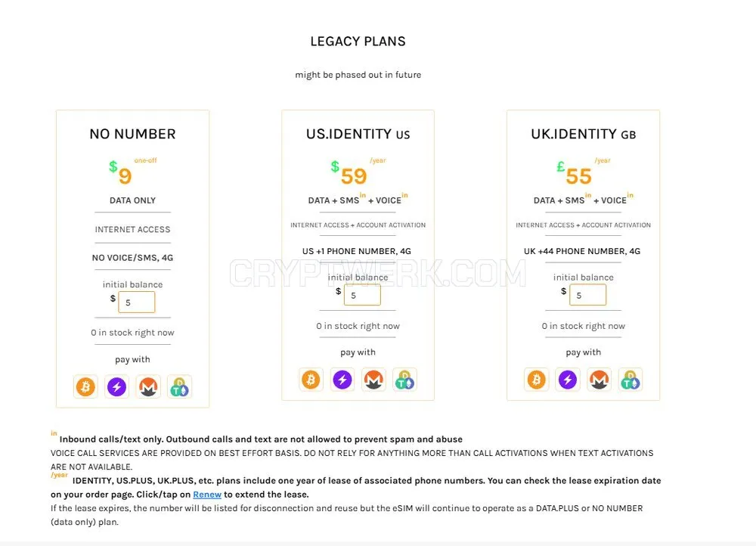Click the LEGACY PLANS heading
Viewport: 756px width, 546px height.
pos(358,42)
